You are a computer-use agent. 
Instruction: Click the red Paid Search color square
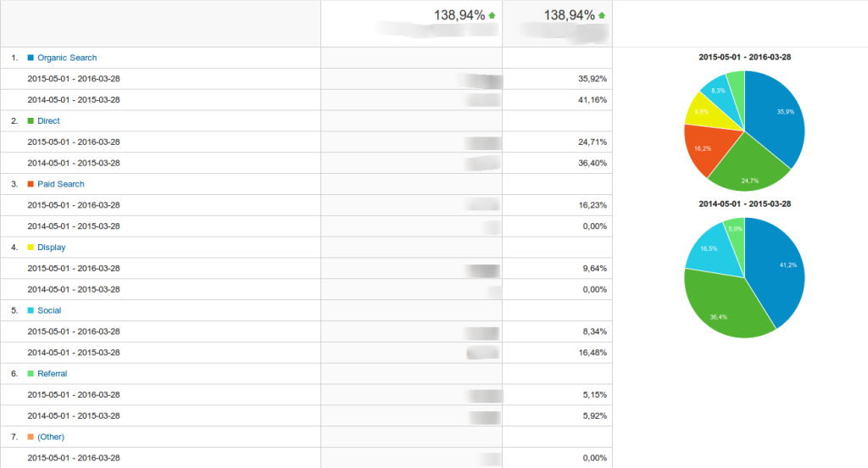click(x=31, y=184)
